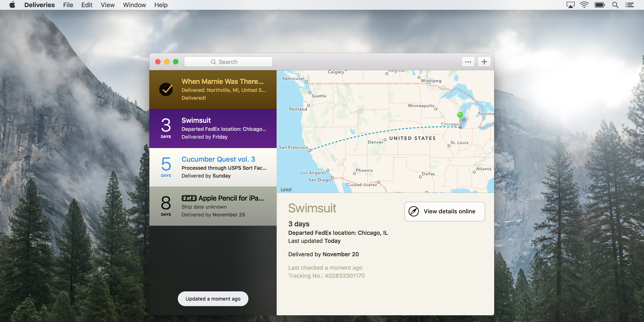Add a new delivery with plus button

coord(484,62)
